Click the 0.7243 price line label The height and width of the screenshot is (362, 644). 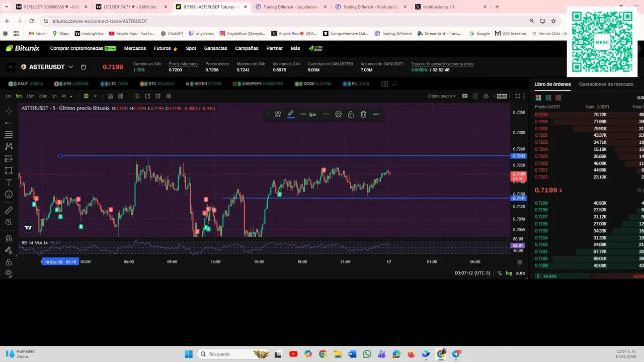519,156
